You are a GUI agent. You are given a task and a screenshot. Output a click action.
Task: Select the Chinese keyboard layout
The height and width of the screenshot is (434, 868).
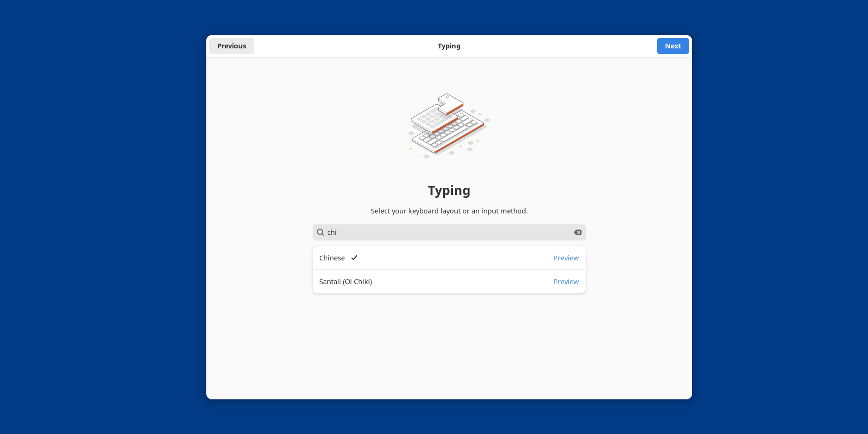(x=332, y=258)
